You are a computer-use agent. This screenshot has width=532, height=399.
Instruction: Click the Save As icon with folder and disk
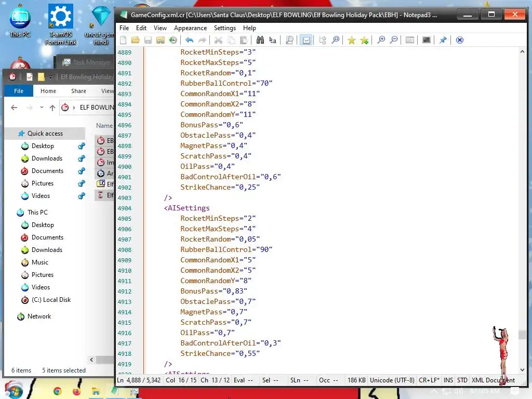click(161, 40)
